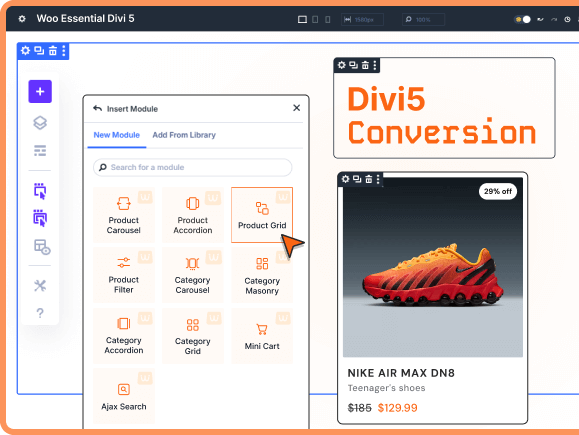Open the layout preview eye icon in sidebar
This screenshot has height=435, width=579.
pos(42,247)
